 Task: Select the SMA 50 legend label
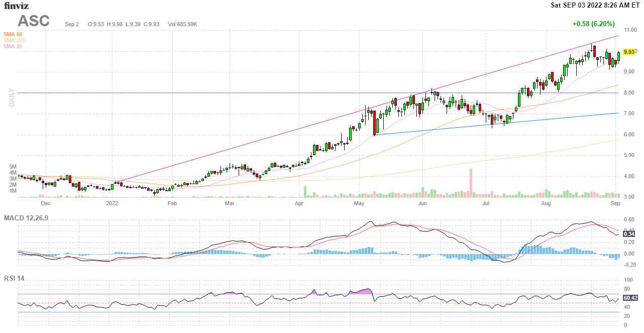coord(13,34)
